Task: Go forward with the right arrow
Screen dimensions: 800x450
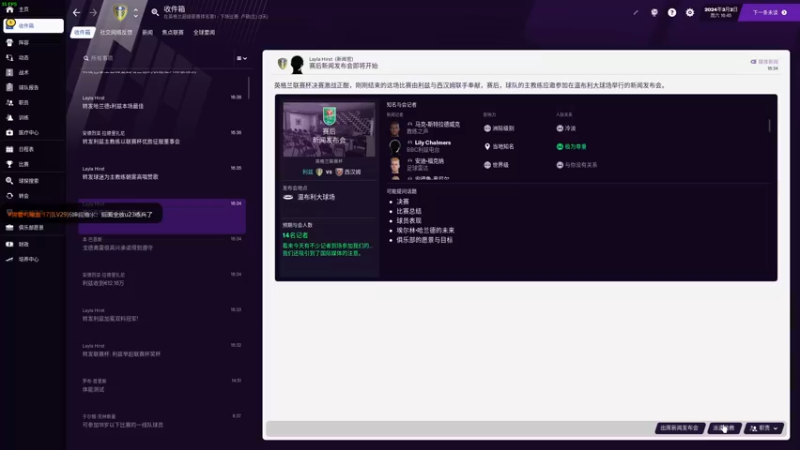Action: tap(93, 12)
